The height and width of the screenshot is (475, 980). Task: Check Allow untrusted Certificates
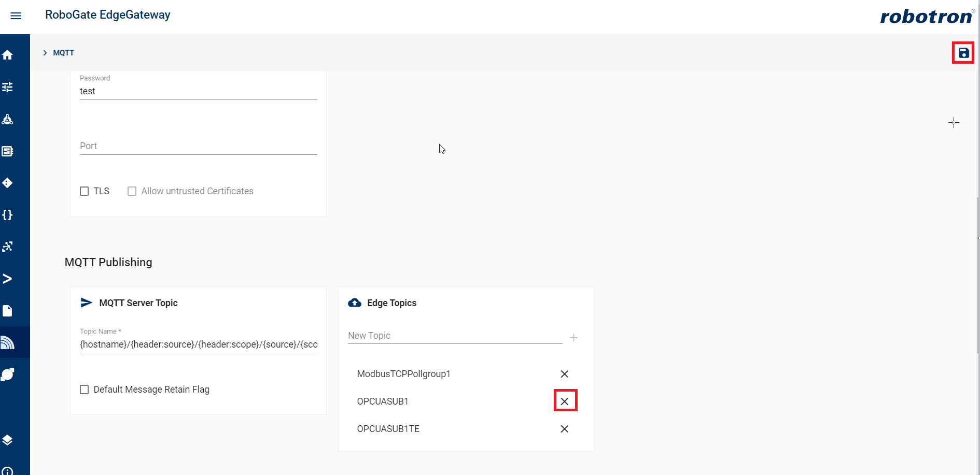coord(132,191)
